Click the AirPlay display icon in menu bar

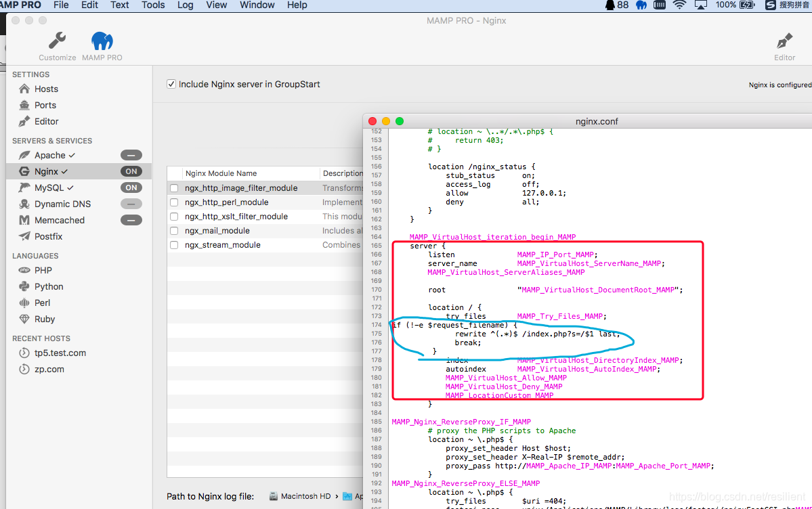point(701,5)
